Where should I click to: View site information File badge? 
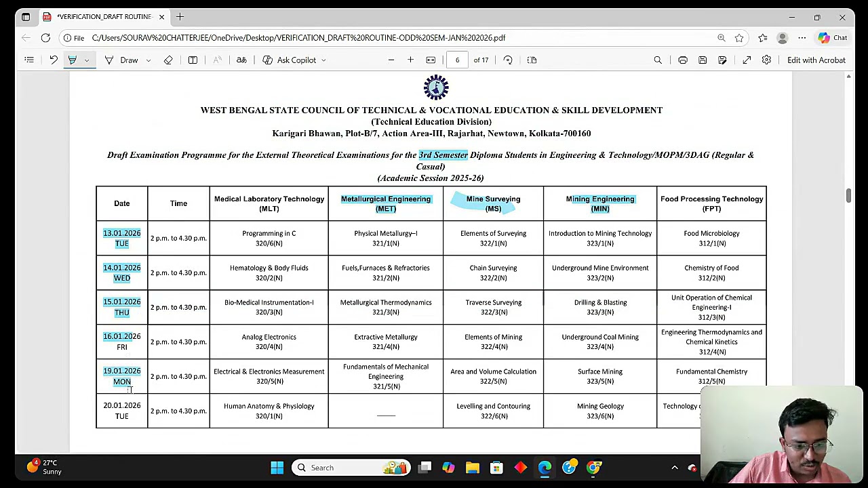74,38
